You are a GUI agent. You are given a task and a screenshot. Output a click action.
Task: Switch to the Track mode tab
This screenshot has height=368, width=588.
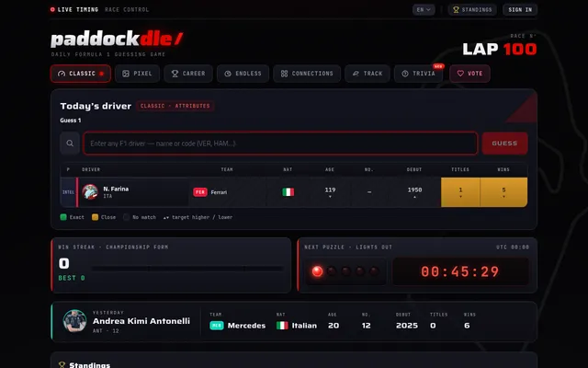[x=367, y=74]
